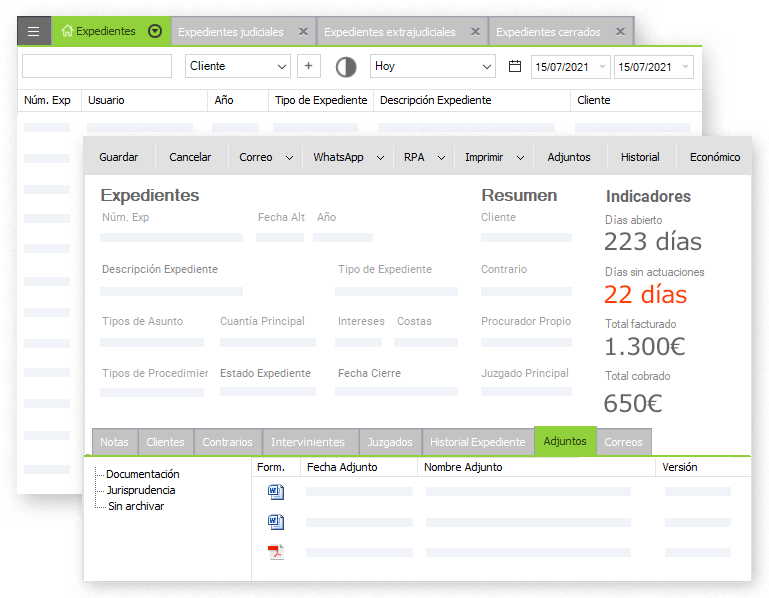
Task: Click the calendar icon
Action: coord(515,66)
